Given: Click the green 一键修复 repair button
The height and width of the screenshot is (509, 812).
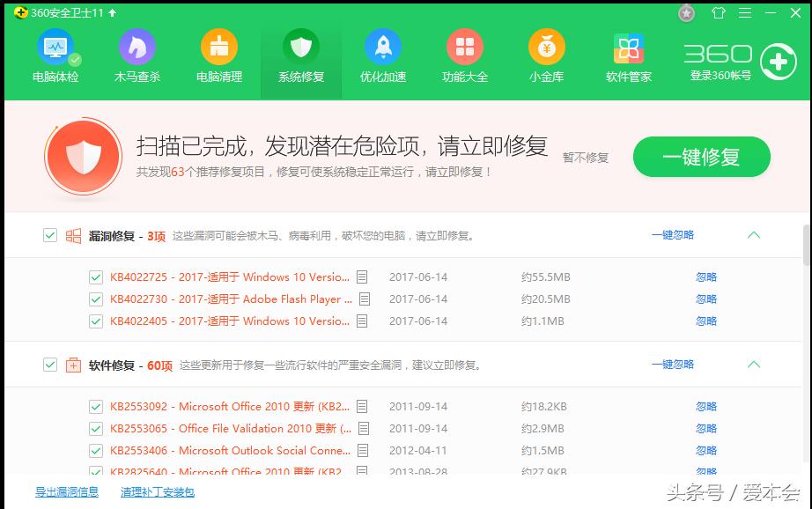Looking at the screenshot, I should (701, 156).
